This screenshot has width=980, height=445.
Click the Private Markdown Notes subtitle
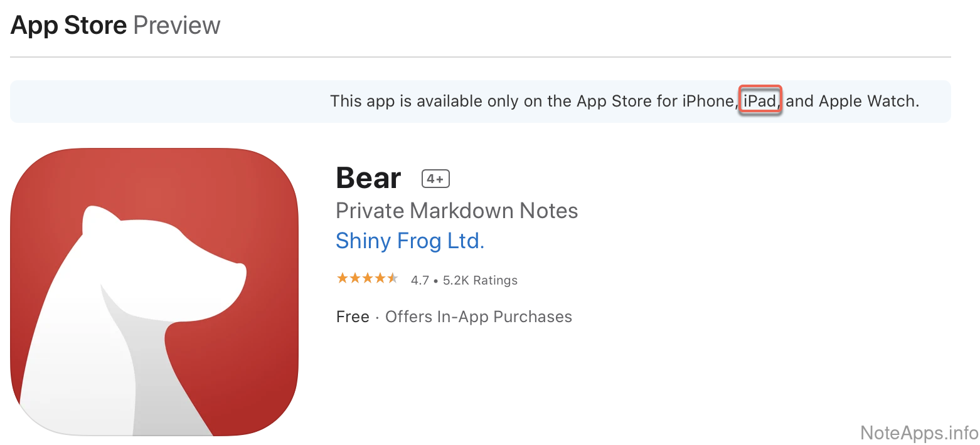pos(457,211)
